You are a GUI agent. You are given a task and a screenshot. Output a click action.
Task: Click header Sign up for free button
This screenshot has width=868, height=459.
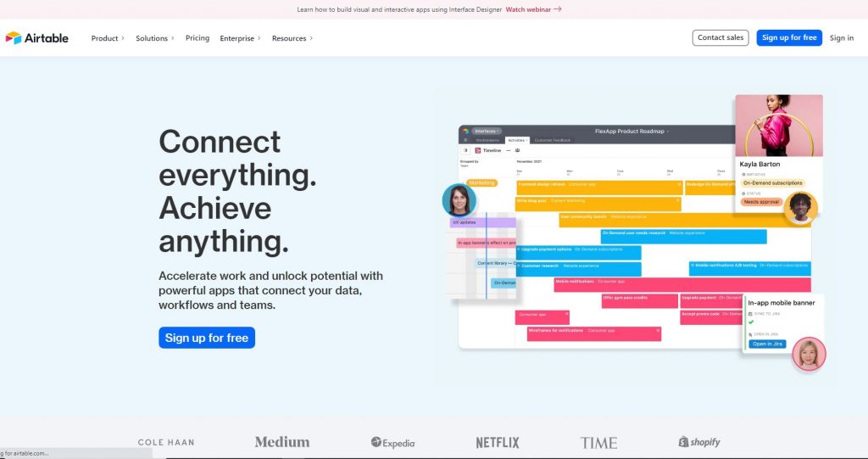789,37
